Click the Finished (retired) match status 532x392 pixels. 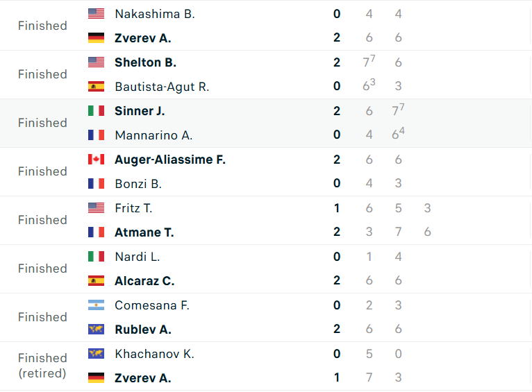42,366
